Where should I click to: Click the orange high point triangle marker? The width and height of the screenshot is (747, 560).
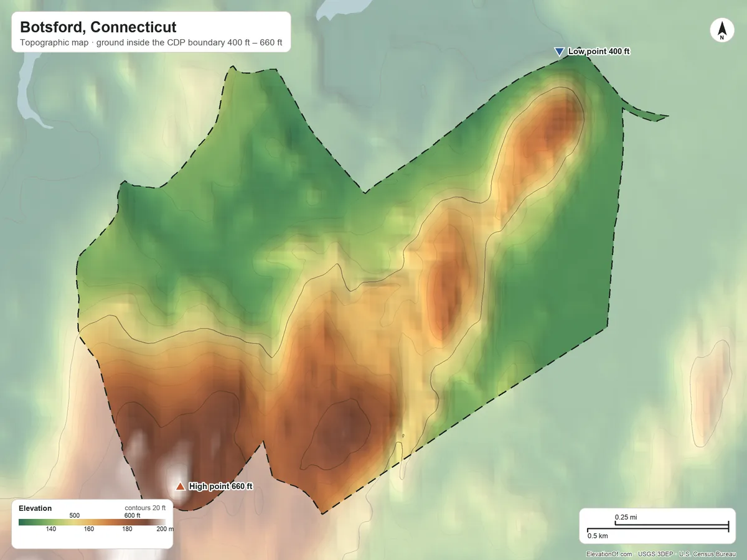pyautogui.click(x=180, y=487)
